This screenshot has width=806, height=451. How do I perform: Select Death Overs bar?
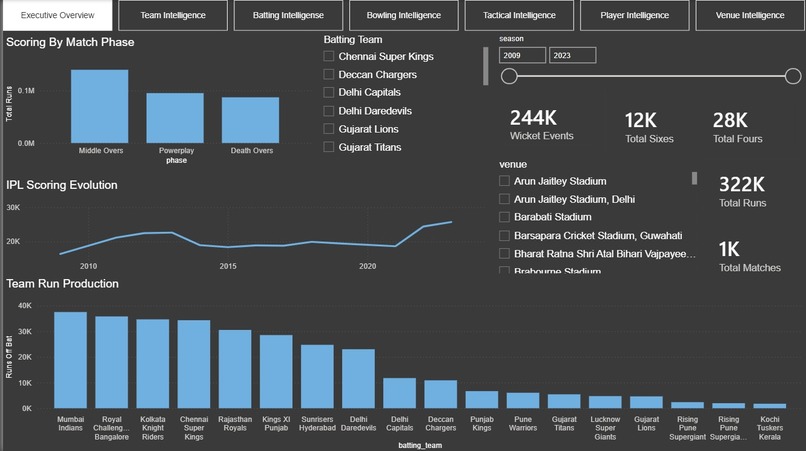pyautogui.click(x=251, y=120)
